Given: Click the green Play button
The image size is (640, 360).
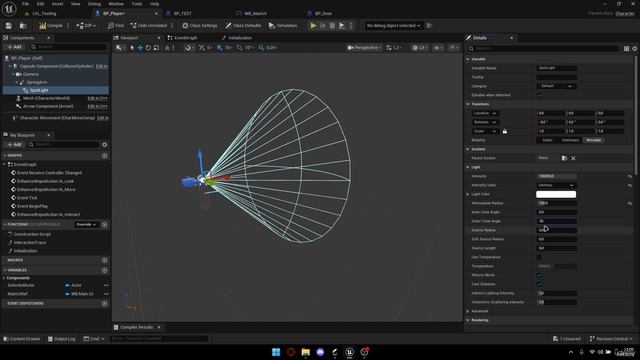Looking at the screenshot, I should click(313, 26).
